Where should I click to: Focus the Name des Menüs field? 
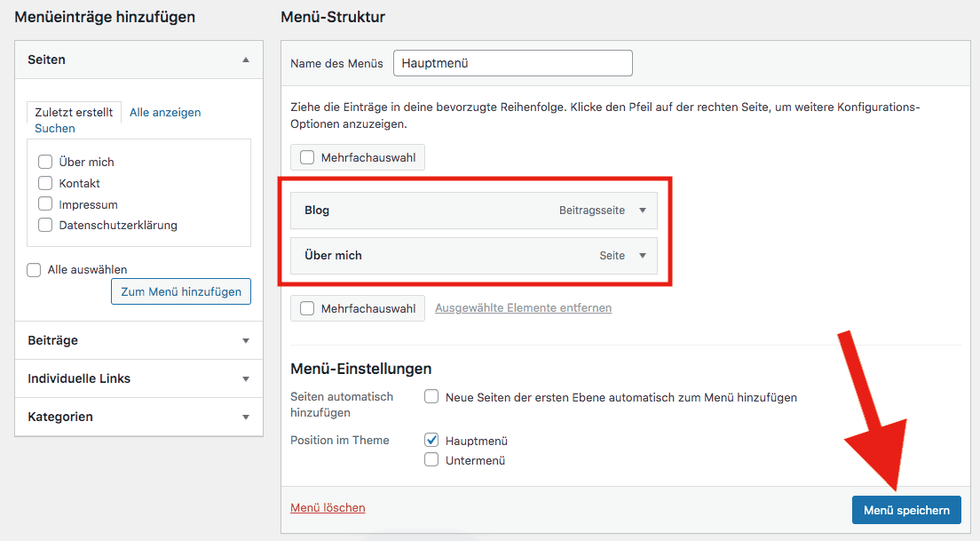tap(512, 63)
